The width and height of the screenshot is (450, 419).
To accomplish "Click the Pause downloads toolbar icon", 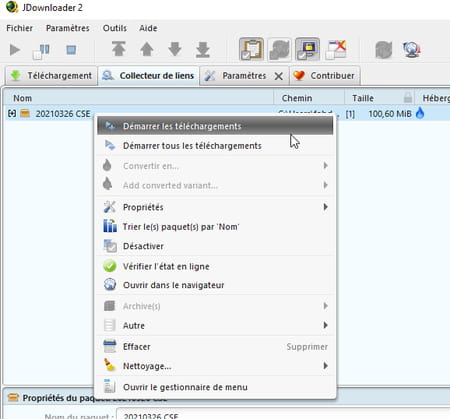I will pos(41,51).
